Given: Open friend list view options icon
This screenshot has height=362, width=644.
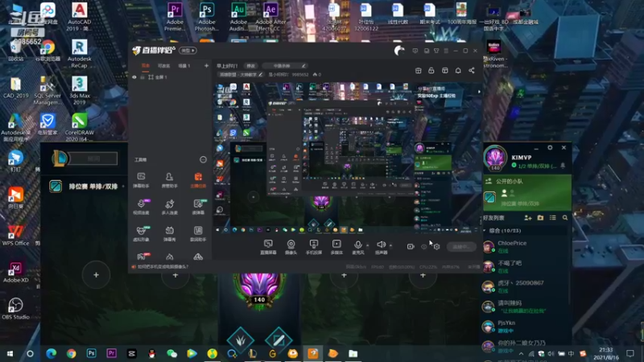Looking at the screenshot, I should (553, 218).
